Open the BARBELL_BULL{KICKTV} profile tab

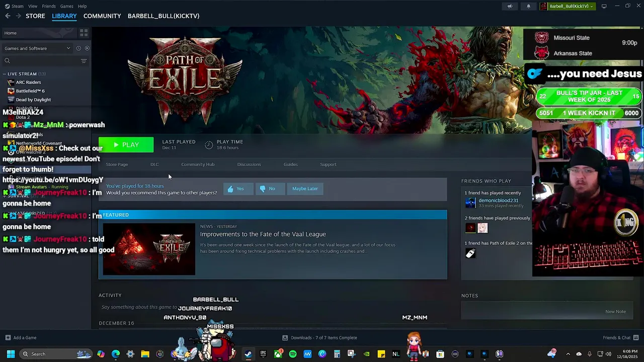(x=164, y=16)
